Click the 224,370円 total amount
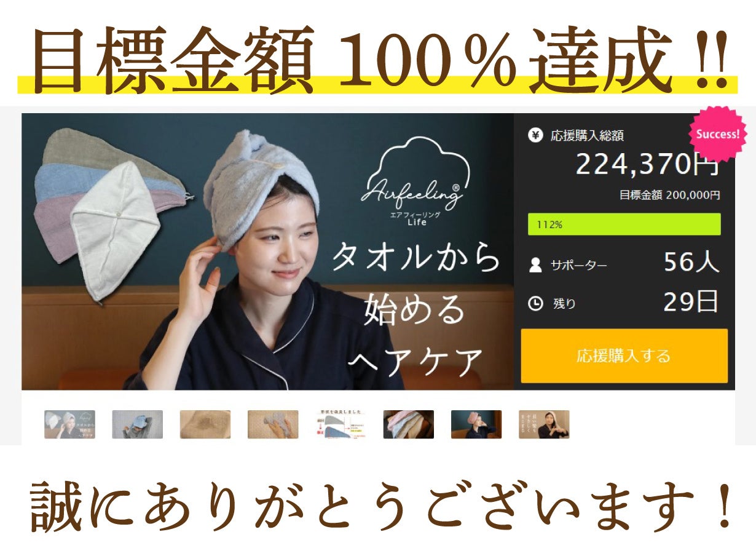 tap(647, 164)
